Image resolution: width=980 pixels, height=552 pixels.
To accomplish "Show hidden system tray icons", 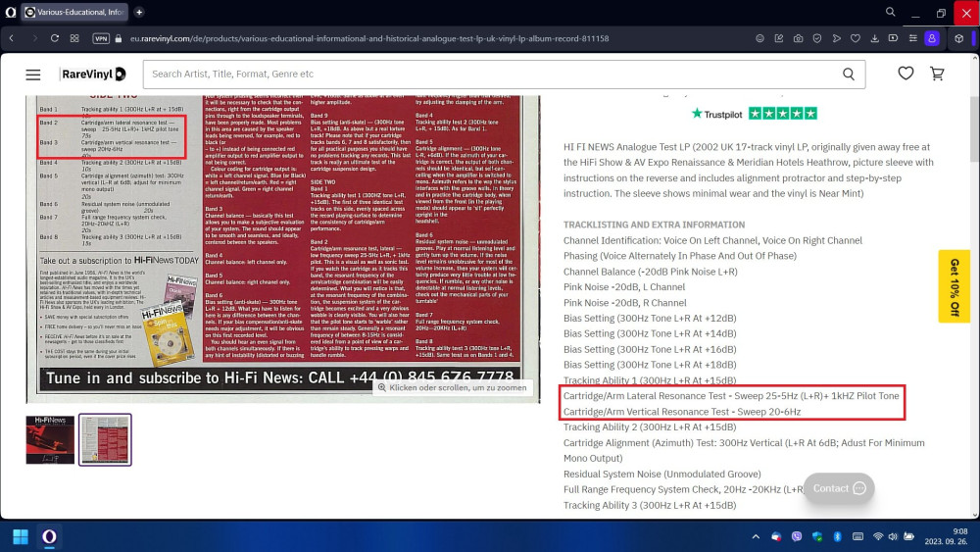I will [756, 536].
